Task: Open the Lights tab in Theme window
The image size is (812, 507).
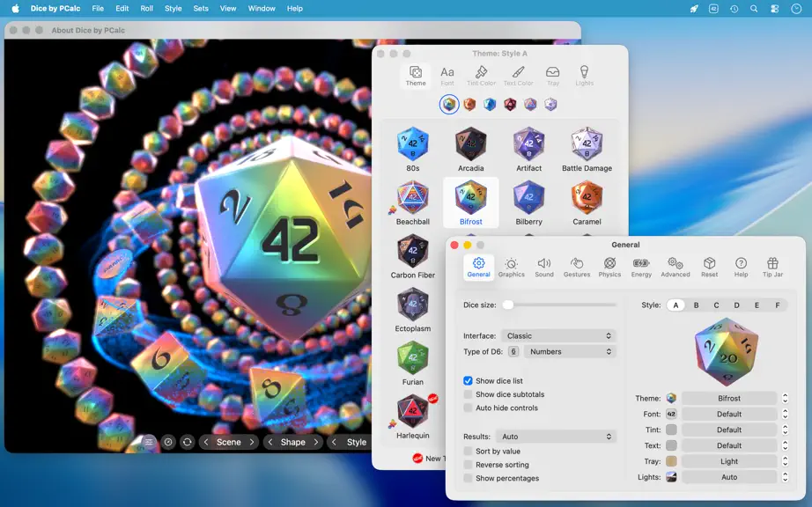Action: click(x=584, y=76)
